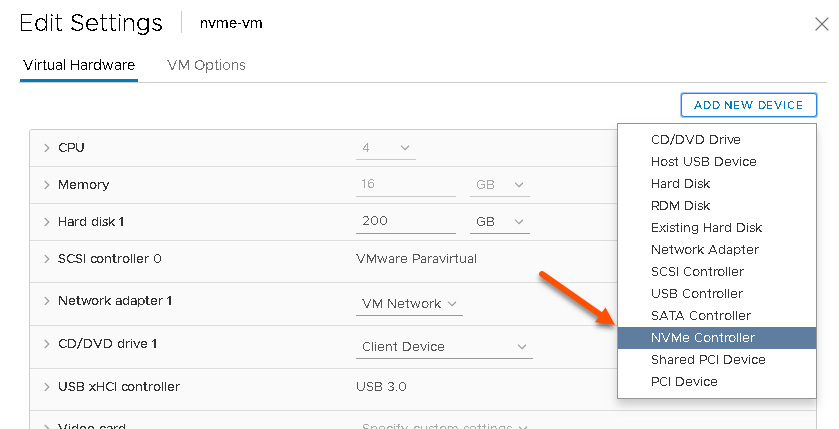Pick Hard Disk from device list
This screenshot has height=429, width=839.
click(x=680, y=184)
